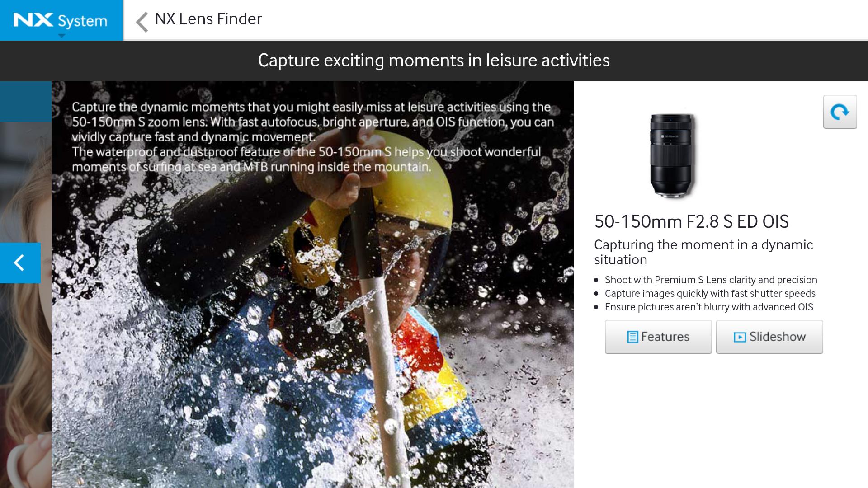
Task: Click the play icon on Slideshow
Action: coord(740,337)
